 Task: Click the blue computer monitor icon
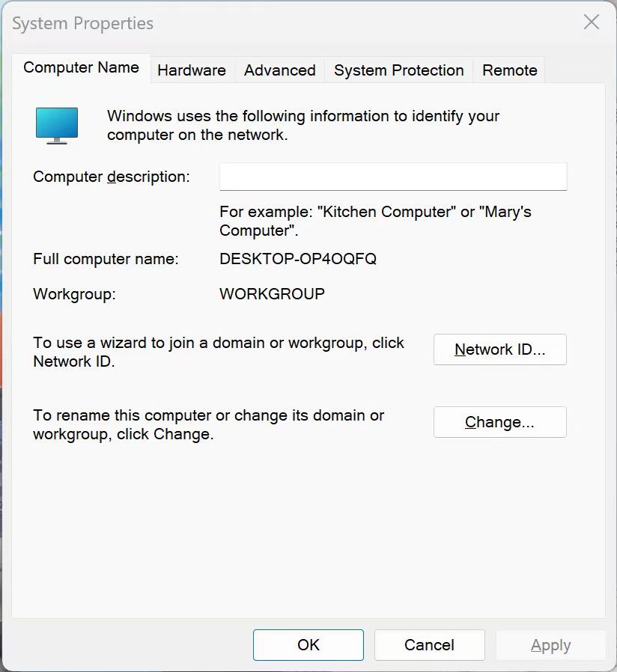click(57, 125)
